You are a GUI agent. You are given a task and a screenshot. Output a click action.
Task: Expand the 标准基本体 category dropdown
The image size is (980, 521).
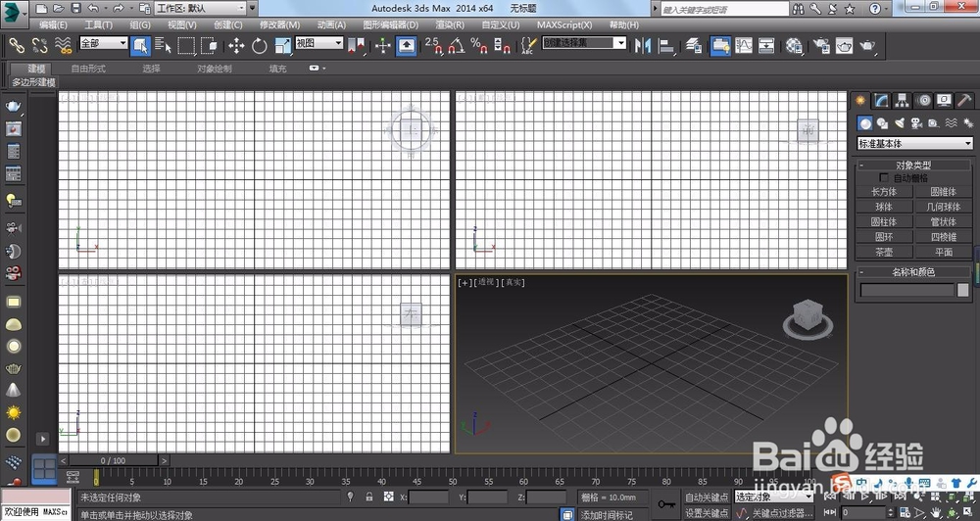915,144
